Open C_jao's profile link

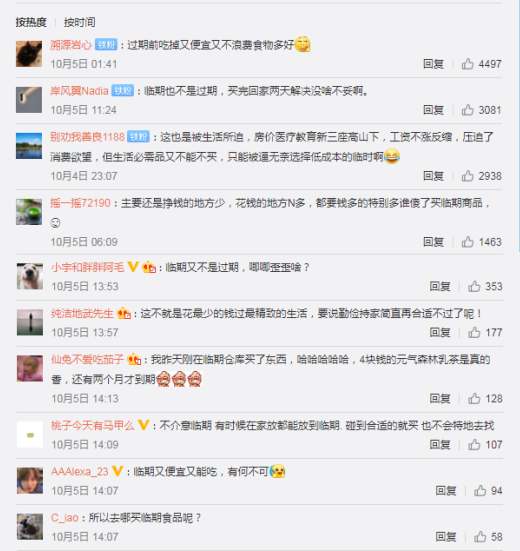point(65,518)
